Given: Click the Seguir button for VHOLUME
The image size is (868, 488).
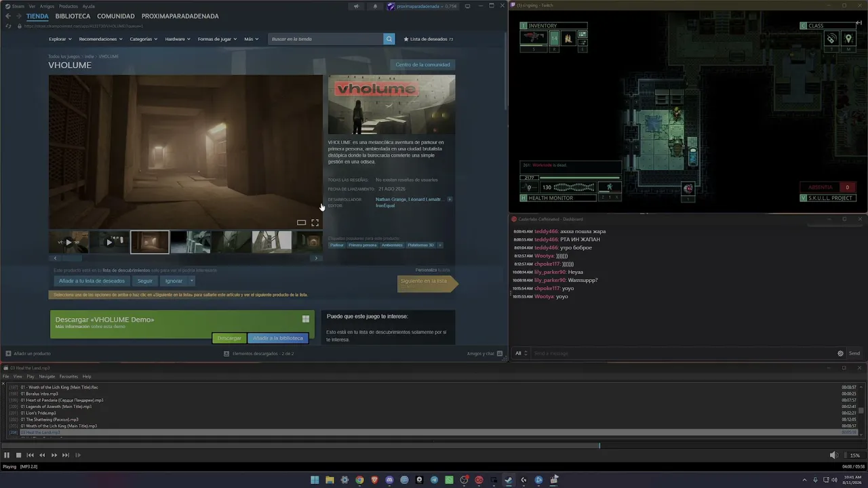Looking at the screenshot, I should (145, 281).
